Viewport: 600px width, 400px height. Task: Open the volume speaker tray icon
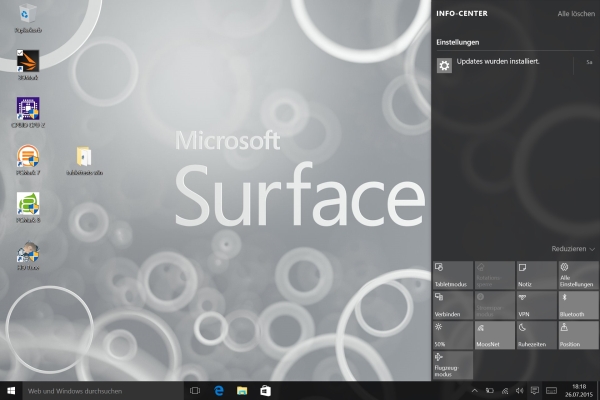click(x=519, y=390)
